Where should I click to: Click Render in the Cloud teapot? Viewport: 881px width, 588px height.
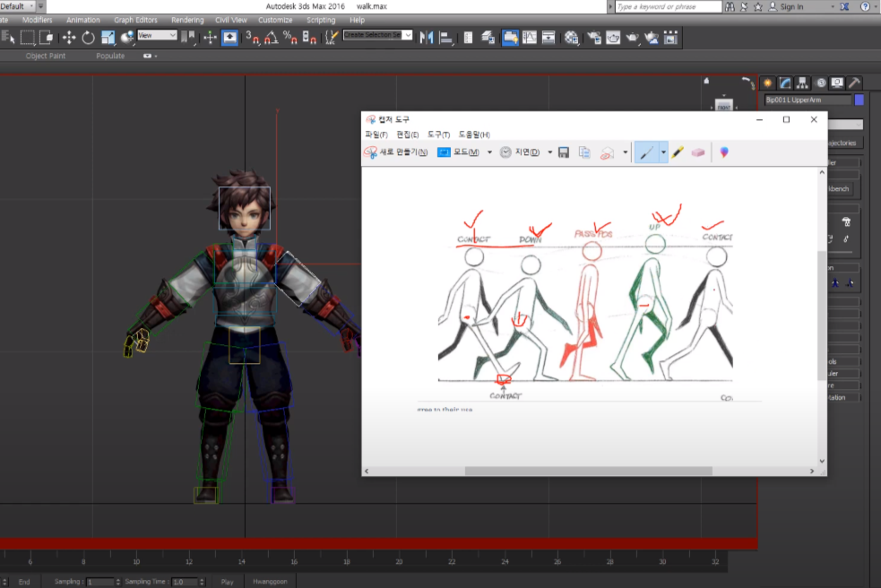(652, 38)
